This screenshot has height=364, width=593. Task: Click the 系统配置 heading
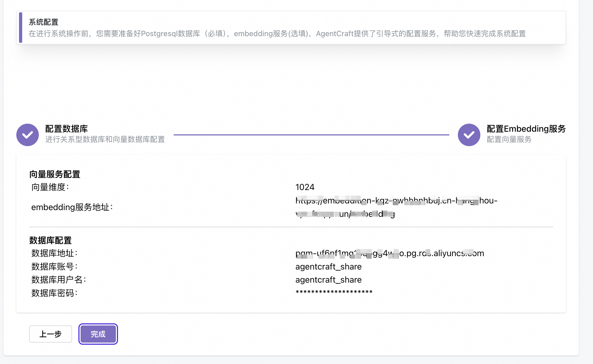pyautogui.click(x=44, y=22)
